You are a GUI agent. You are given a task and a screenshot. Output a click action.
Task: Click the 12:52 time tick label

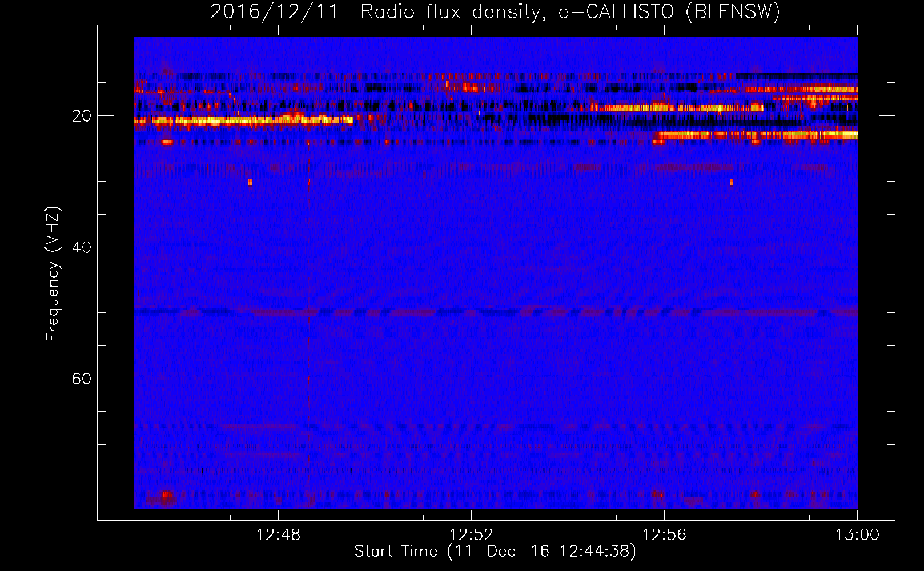[471, 535]
